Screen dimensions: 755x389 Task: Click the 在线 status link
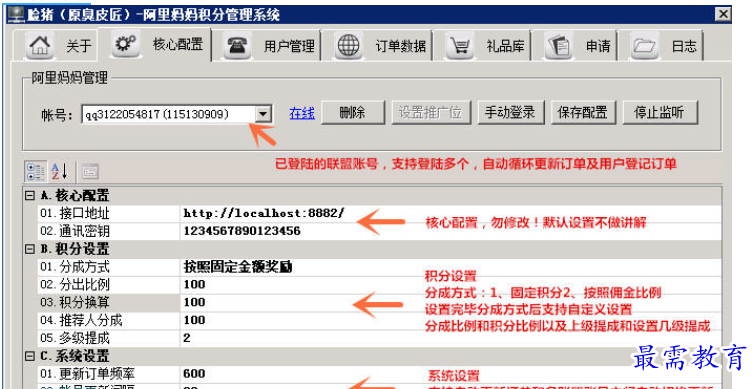tap(302, 113)
